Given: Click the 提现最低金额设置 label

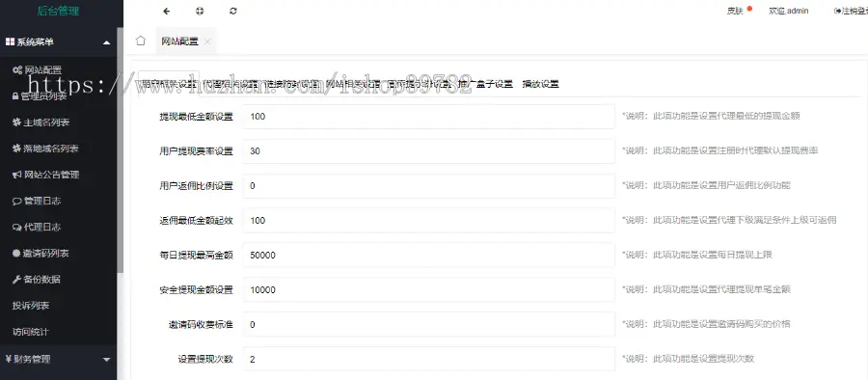Looking at the screenshot, I should (x=196, y=117).
